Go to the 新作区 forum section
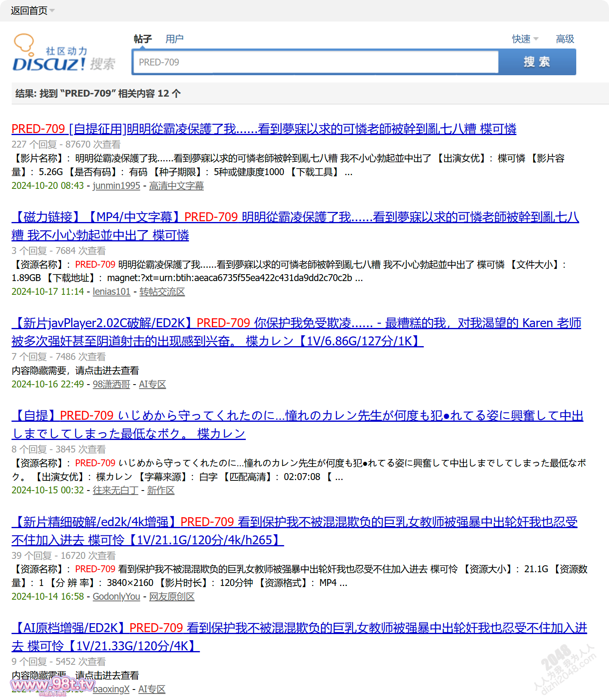This screenshot has width=609, height=700. pos(161,490)
